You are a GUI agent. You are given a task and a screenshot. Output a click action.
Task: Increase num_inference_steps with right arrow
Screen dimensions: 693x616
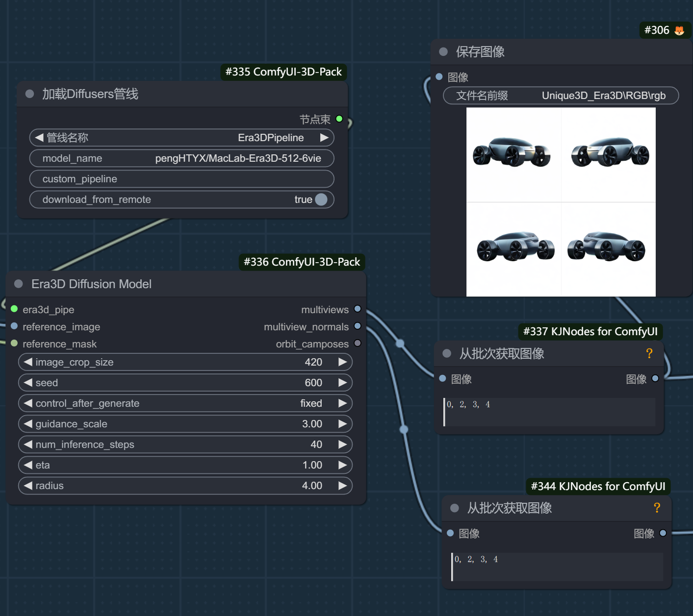[x=342, y=444]
